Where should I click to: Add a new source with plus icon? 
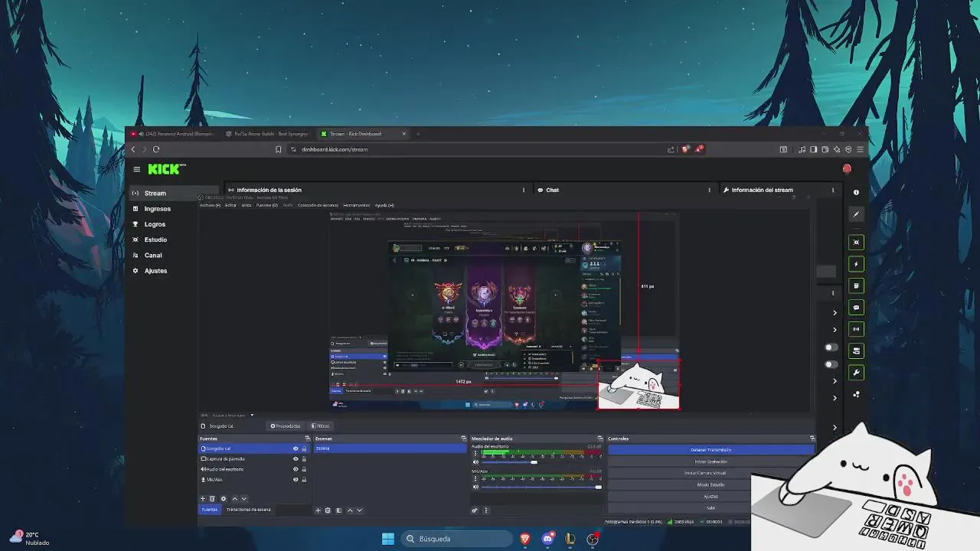coord(203,499)
